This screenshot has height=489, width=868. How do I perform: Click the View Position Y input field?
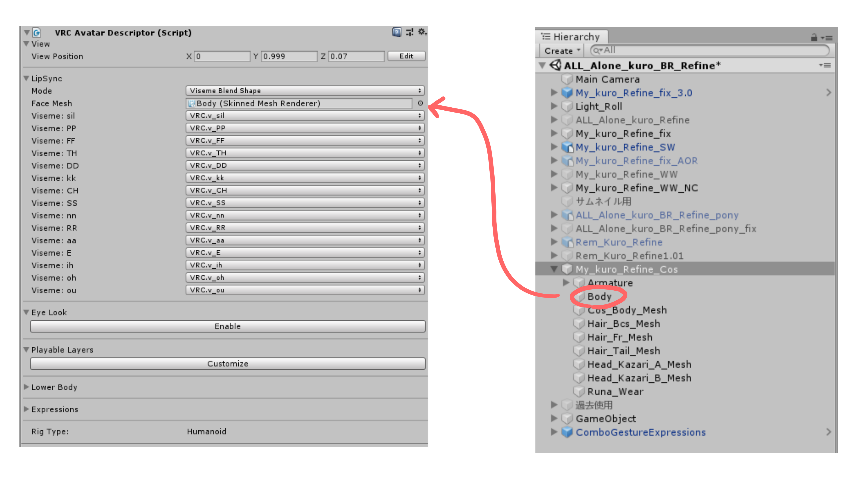pos(289,56)
